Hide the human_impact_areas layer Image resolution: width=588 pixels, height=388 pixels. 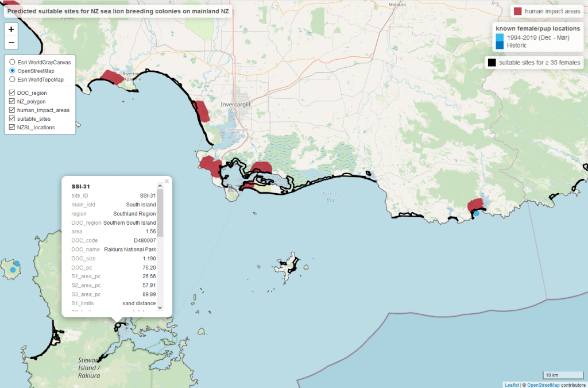tap(12, 110)
